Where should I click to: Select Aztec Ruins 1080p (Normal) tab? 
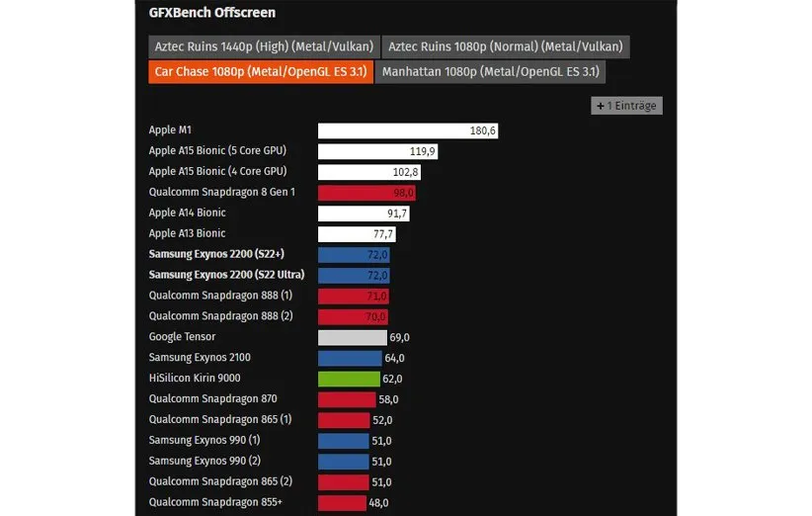coord(505,46)
